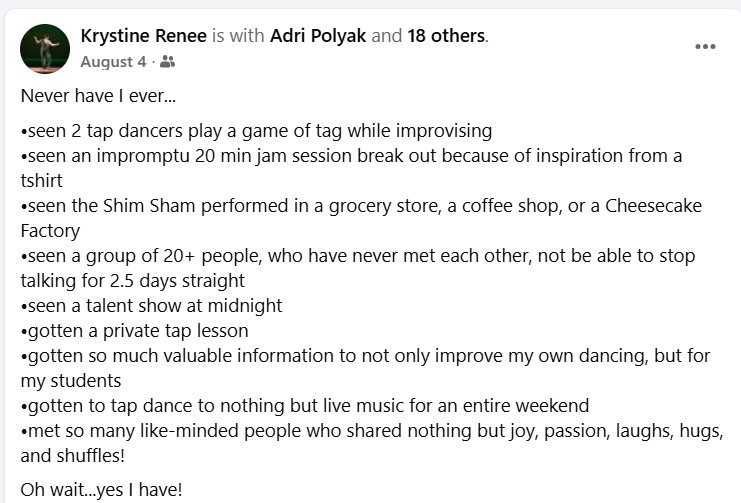741x503 pixels.
Task: Open the August 4 post timestamp
Action: point(113,62)
